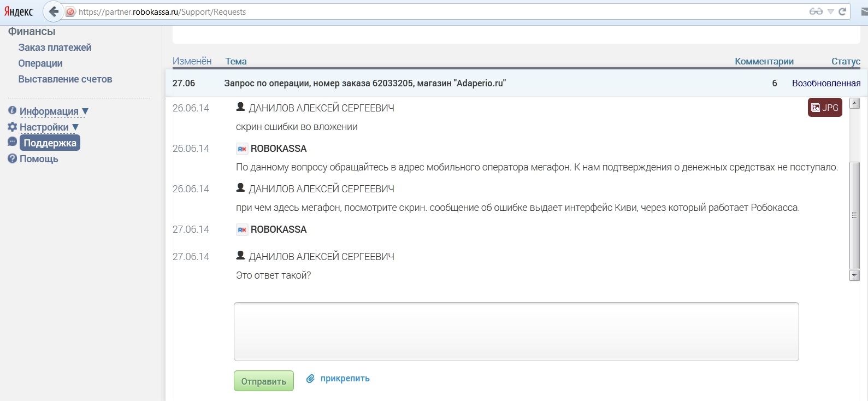Click the Информация info icon
Viewport: 868px width, 401px height.
[12, 110]
